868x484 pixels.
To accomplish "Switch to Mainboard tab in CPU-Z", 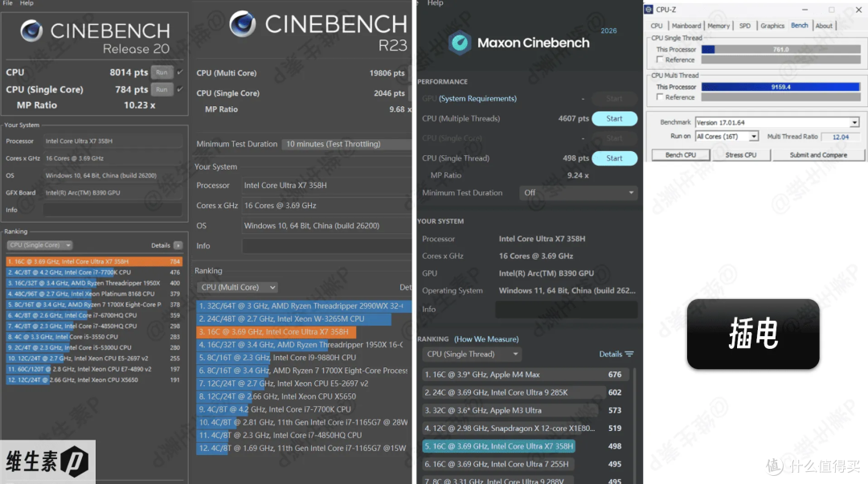I will point(686,26).
